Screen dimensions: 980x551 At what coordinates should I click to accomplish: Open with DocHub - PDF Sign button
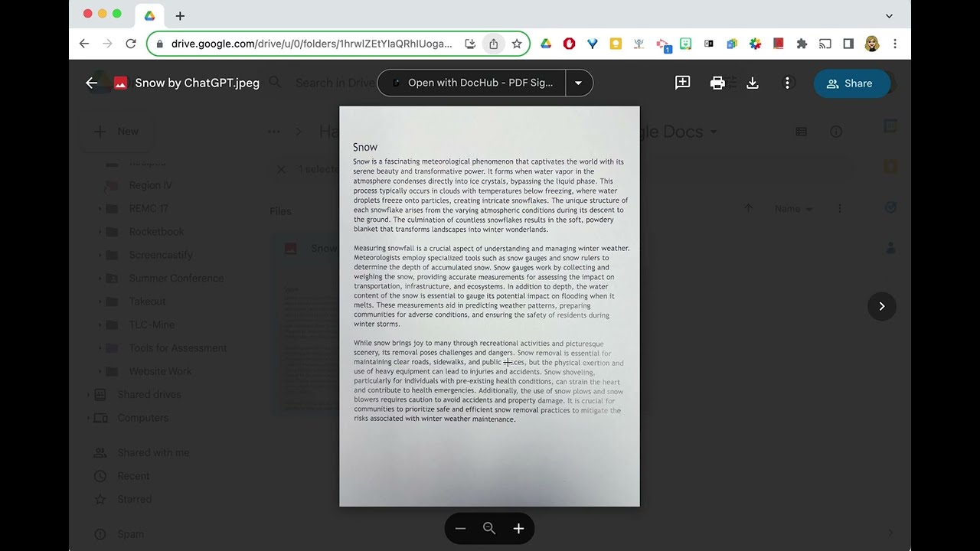472,83
